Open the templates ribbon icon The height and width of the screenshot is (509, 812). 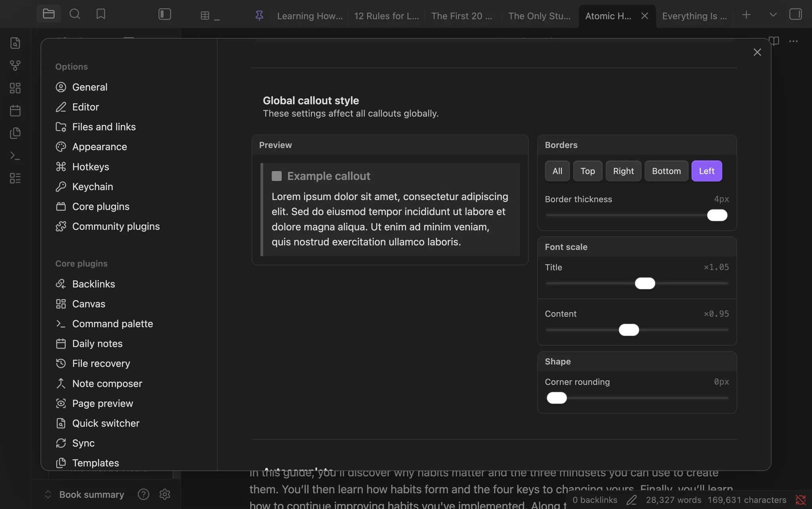tap(15, 133)
